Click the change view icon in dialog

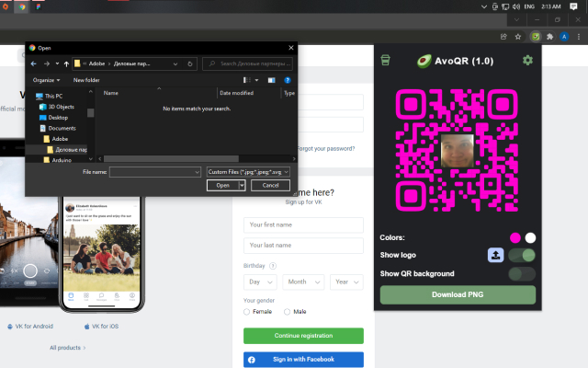tap(247, 80)
